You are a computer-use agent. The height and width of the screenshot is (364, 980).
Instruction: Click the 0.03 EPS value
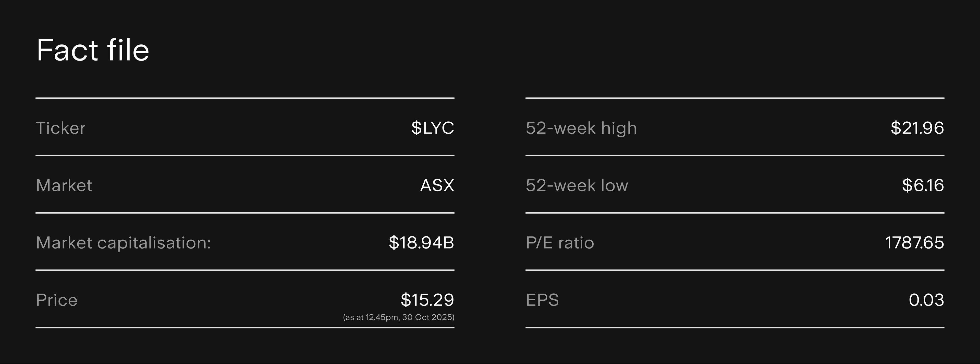click(926, 300)
